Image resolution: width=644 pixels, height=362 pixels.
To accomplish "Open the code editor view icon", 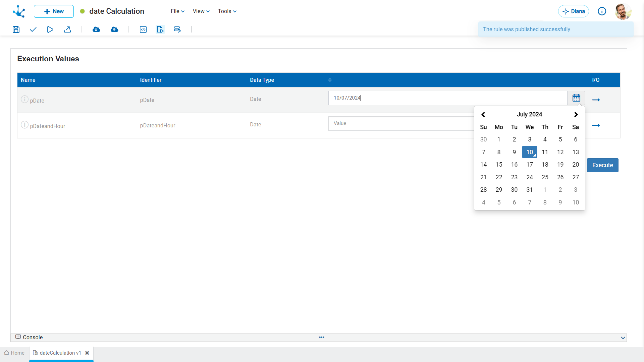I will (x=143, y=29).
